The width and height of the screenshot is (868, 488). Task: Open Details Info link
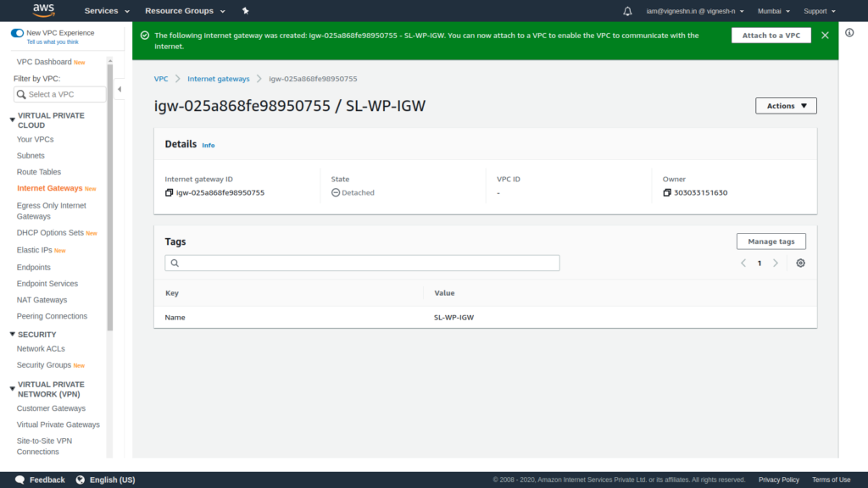point(209,146)
